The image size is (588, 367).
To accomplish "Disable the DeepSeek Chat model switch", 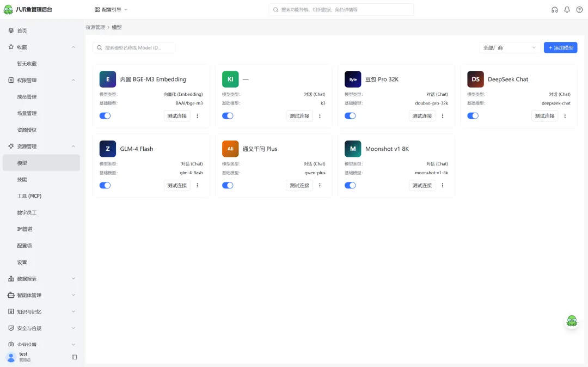I will pos(473,116).
